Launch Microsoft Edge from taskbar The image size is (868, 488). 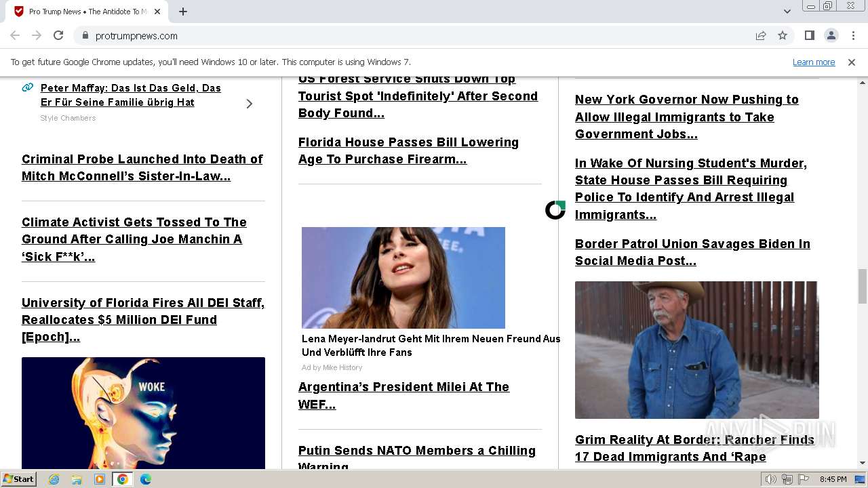click(x=146, y=479)
